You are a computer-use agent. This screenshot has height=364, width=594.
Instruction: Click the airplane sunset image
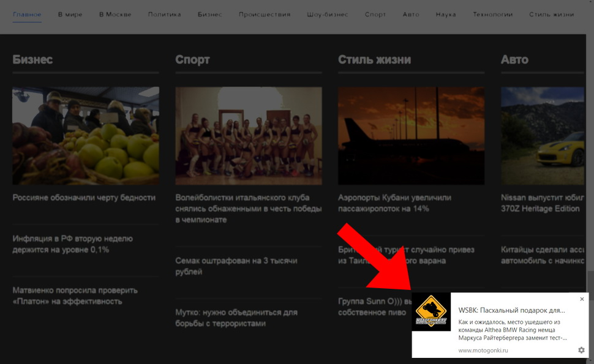click(x=411, y=136)
